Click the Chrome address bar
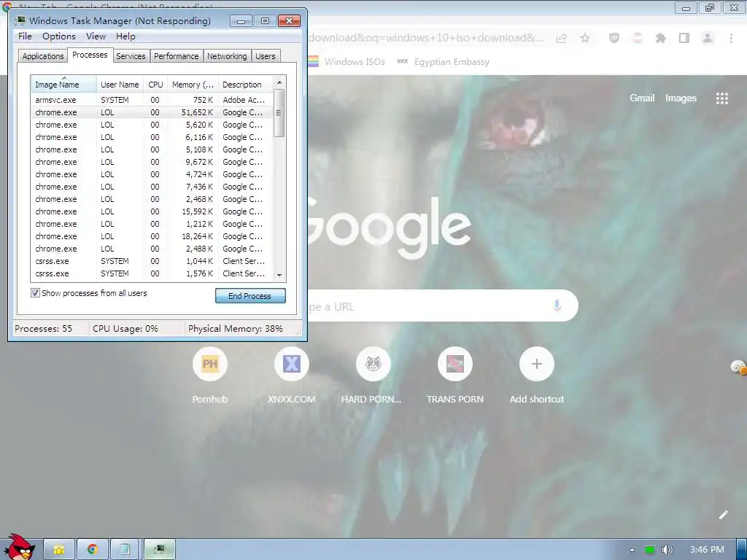747x560 pixels. (426, 38)
